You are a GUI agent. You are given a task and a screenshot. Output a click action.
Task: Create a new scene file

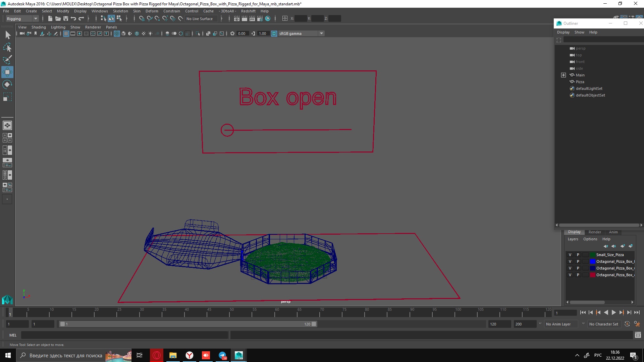(50, 19)
